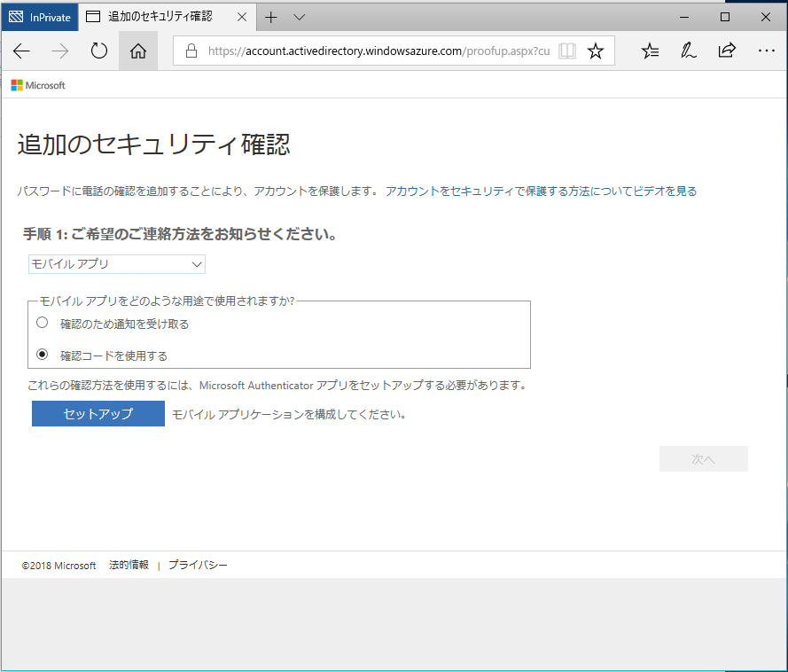Open a new browser tab

coord(271,16)
